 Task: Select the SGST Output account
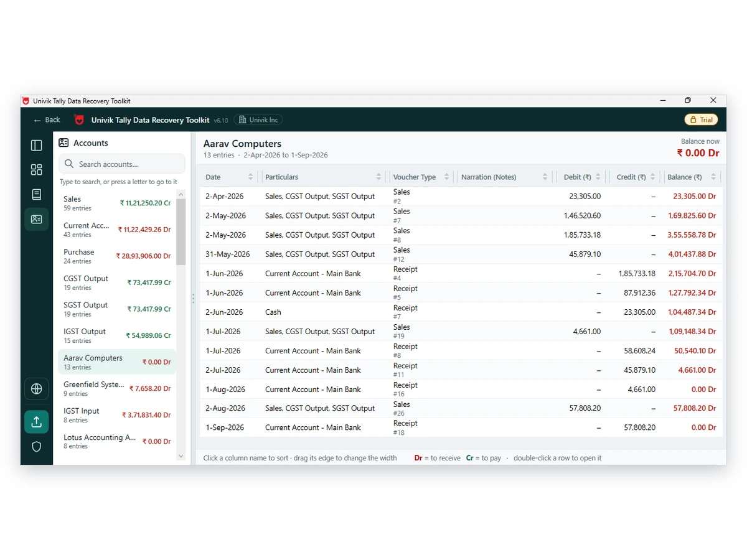pyautogui.click(x=117, y=309)
